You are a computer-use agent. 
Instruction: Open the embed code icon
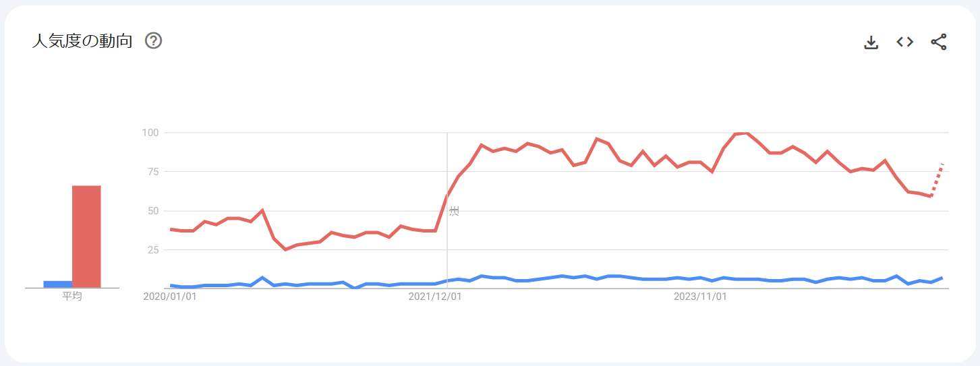coord(904,42)
